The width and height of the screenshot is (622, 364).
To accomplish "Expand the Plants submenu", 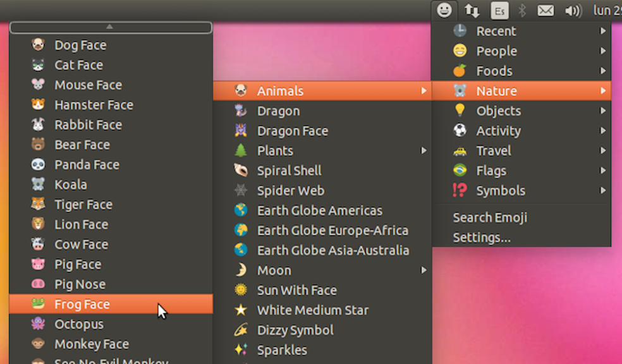I will click(x=275, y=150).
